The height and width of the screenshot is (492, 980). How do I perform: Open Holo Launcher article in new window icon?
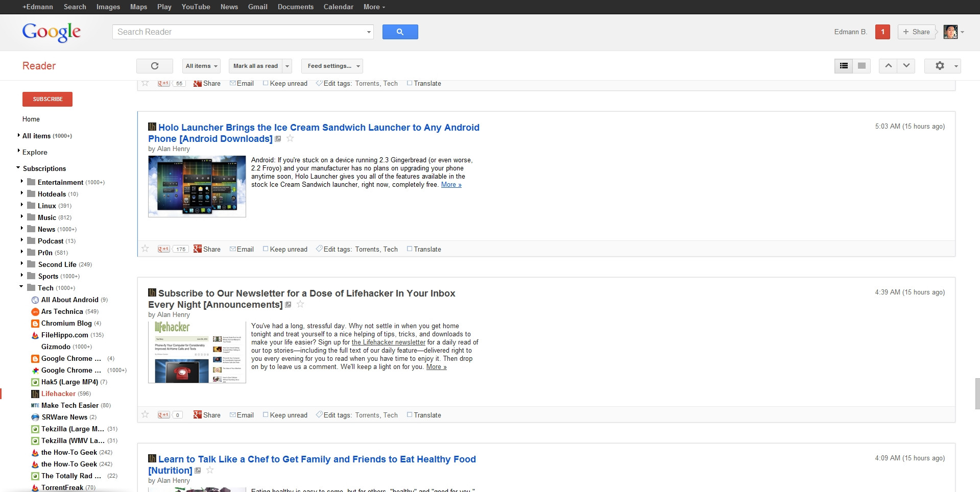click(x=278, y=139)
